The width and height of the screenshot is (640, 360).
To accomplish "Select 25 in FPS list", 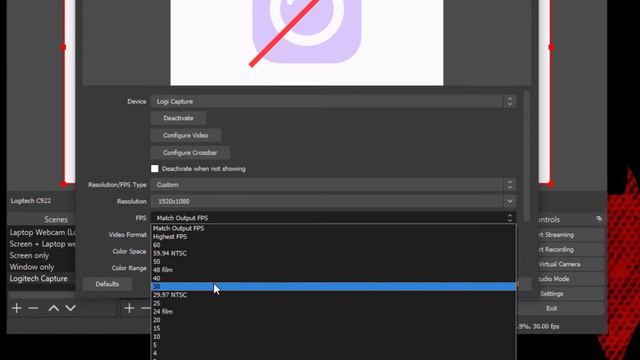I will [333, 303].
